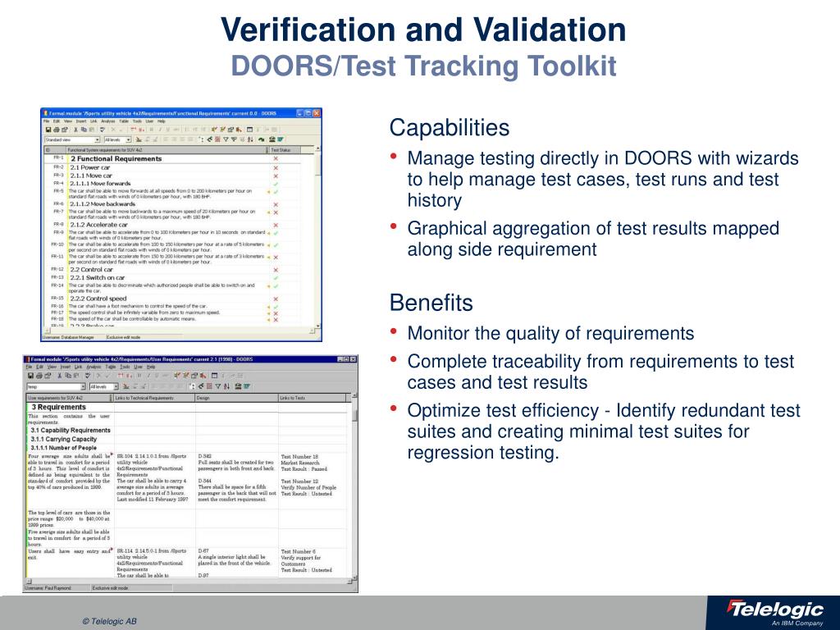The width and height of the screenshot is (840, 630).
Task: Open Help menu in Functional Requirements window
Action: click(x=162, y=121)
